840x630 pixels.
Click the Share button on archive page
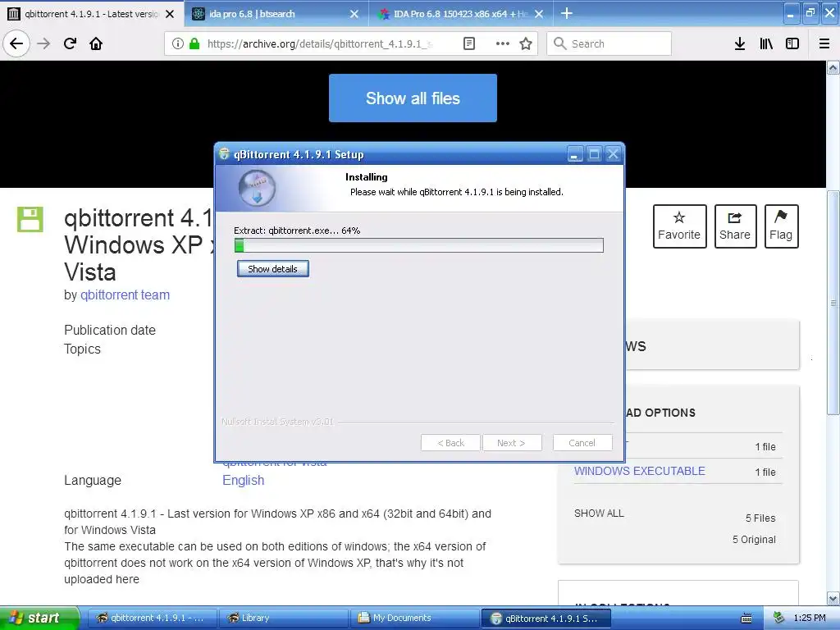pyautogui.click(x=735, y=226)
